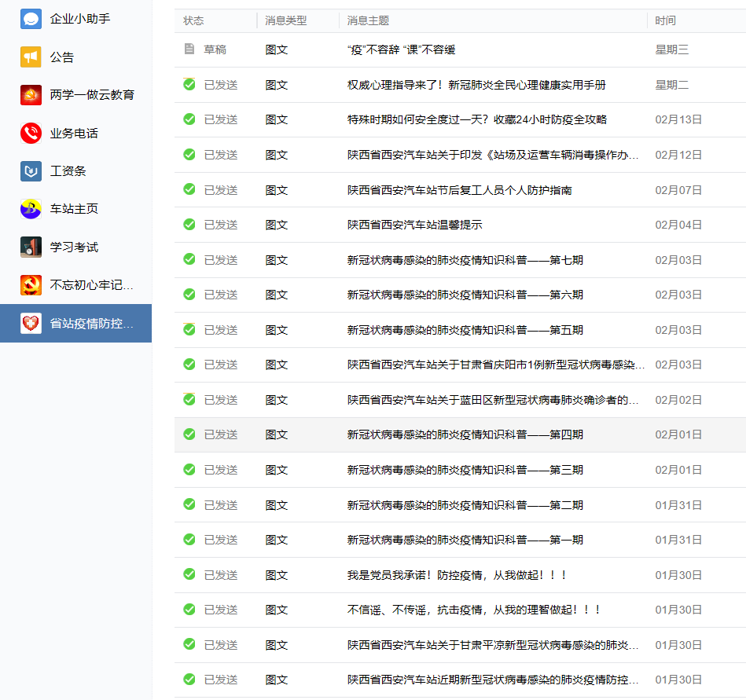The image size is (746, 700).
Task: Click the 02月13日 date cell
Action: click(678, 119)
